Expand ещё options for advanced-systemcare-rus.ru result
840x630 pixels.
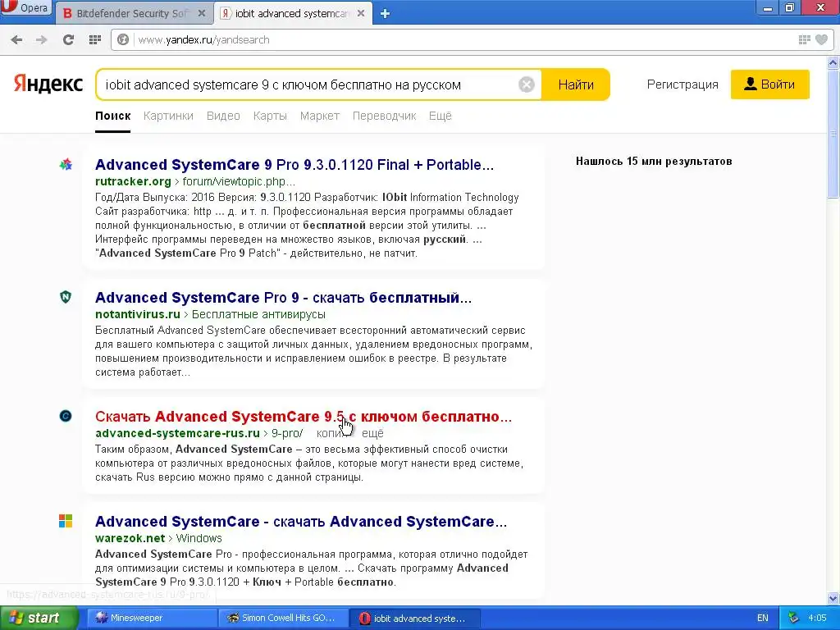(x=373, y=433)
